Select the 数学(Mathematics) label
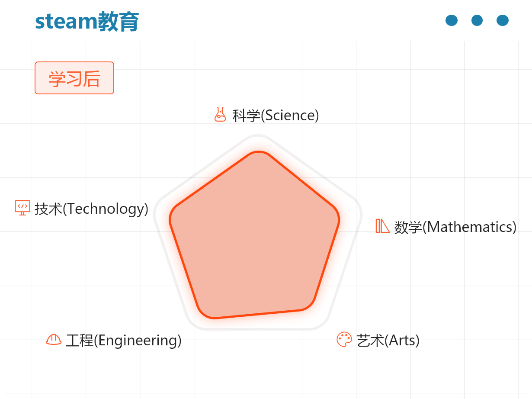The image size is (532, 399). coord(455,227)
